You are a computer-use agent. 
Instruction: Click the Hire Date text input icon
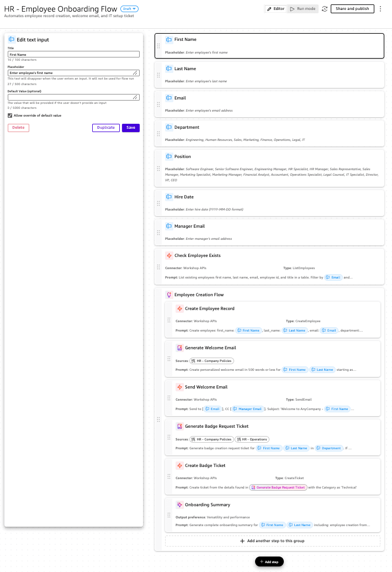coord(169,197)
